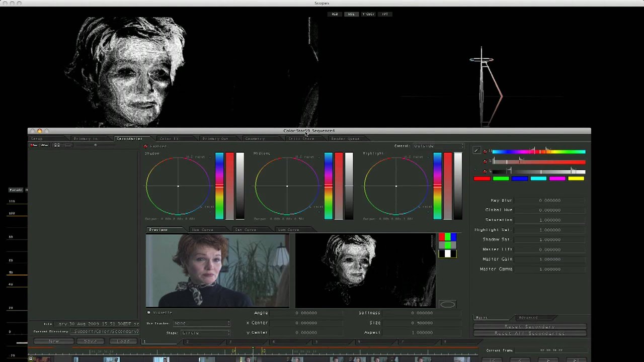The height and width of the screenshot is (362, 644).
Task: Open the Use Tracker dropdown
Action: point(201,323)
